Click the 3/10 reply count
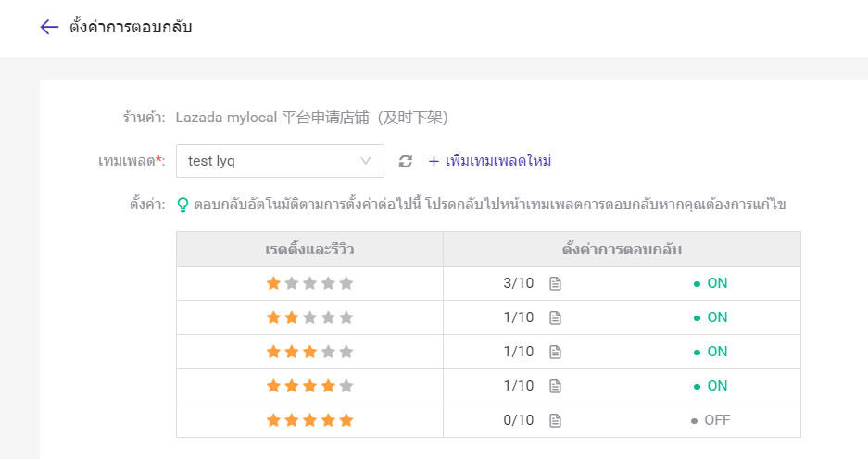This screenshot has height=459, width=868. [x=519, y=283]
